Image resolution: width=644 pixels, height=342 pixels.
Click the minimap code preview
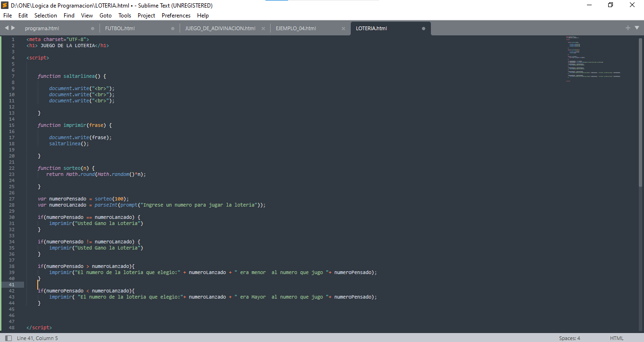tap(593, 59)
